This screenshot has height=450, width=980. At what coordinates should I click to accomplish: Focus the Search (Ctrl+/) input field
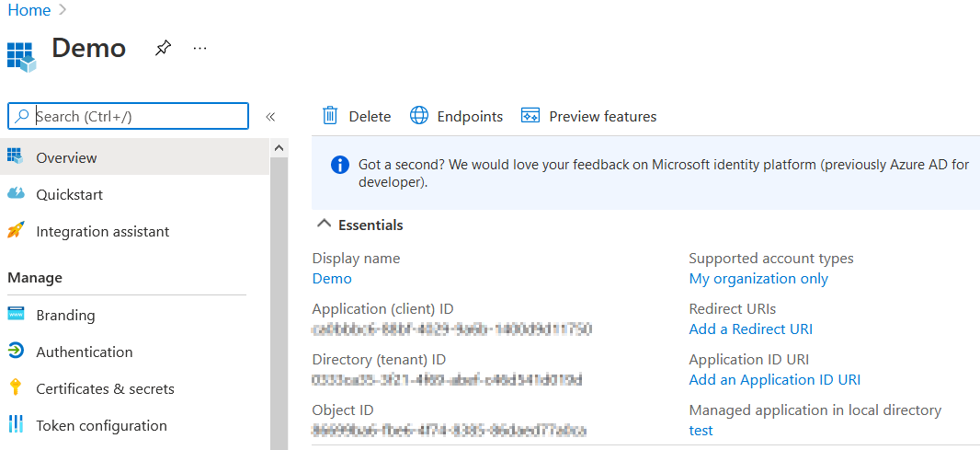(138, 116)
